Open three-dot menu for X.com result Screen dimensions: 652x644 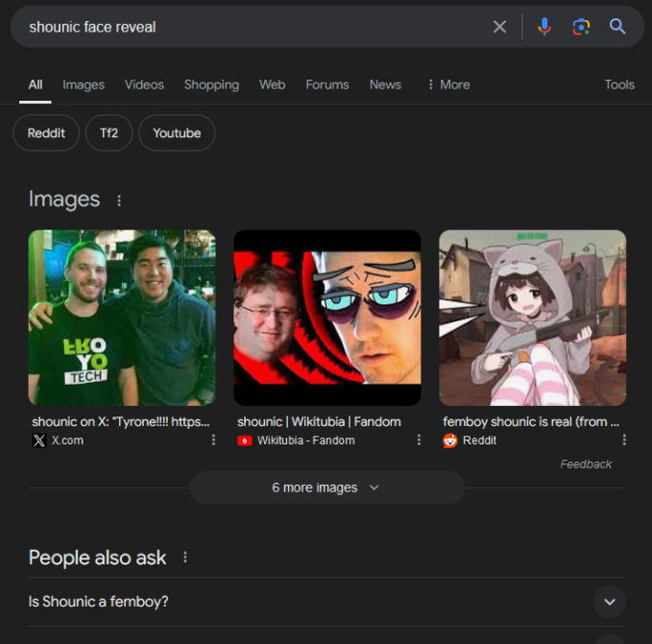point(213,441)
